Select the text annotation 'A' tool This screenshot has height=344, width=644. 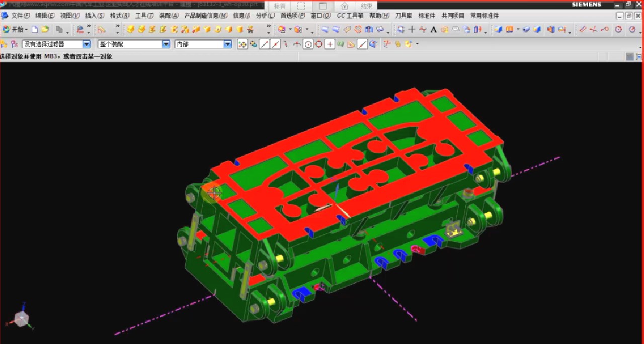433,30
